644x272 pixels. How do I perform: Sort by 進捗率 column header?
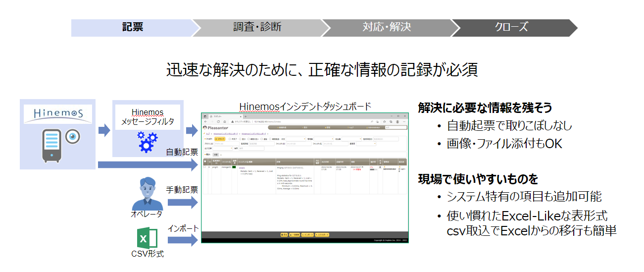coord(374,162)
